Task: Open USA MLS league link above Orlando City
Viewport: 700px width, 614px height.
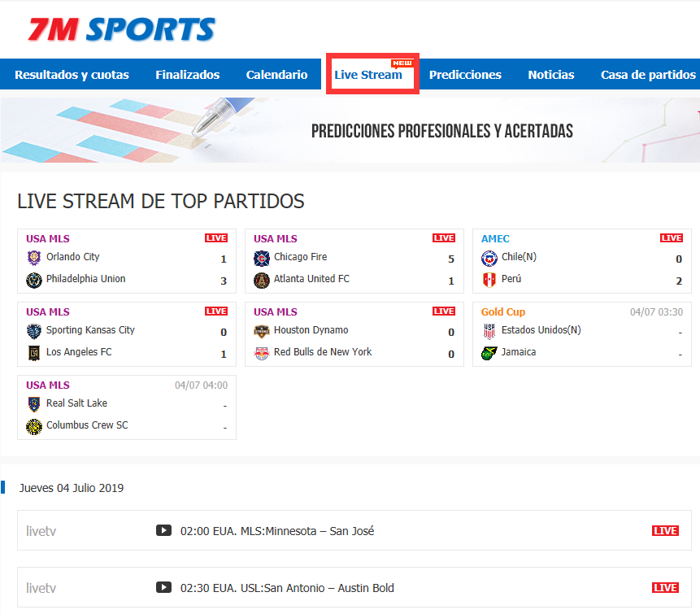Action: click(x=48, y=239)
